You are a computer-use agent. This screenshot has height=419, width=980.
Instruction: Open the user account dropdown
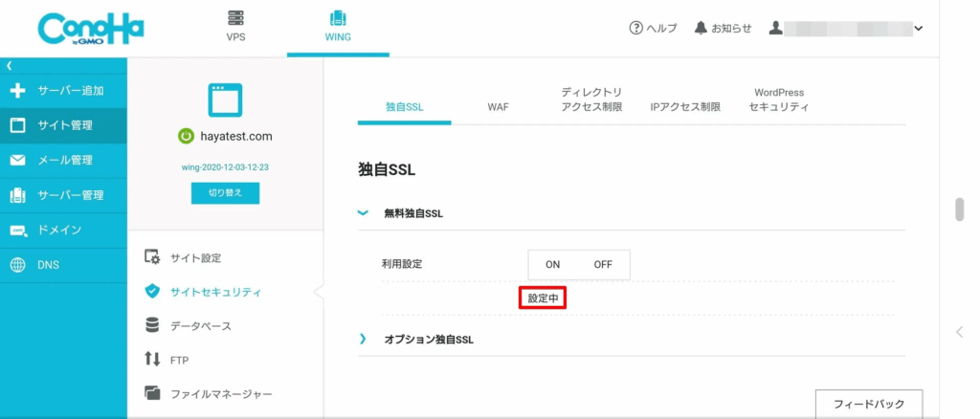pyautogui.click(x=919, y=29)
